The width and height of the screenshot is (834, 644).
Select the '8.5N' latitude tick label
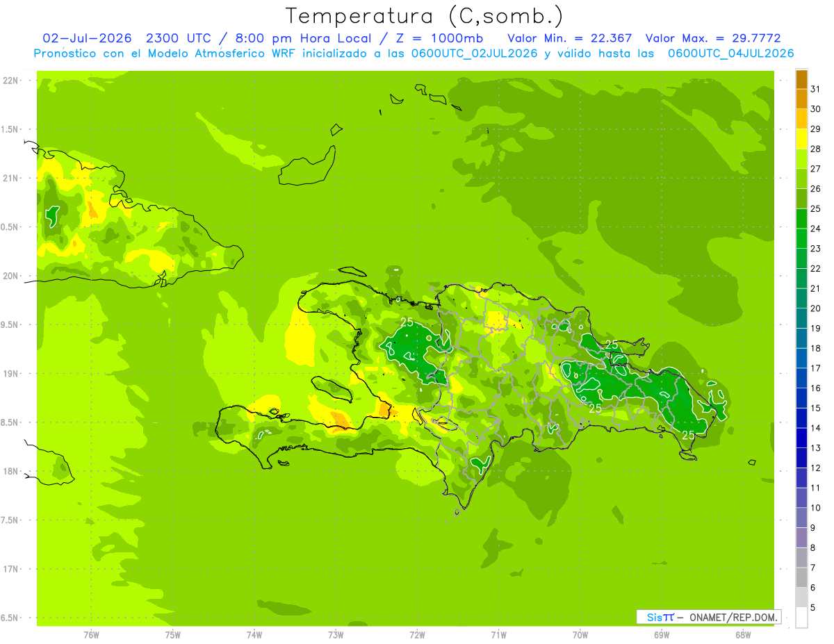(x=10, y=423)
